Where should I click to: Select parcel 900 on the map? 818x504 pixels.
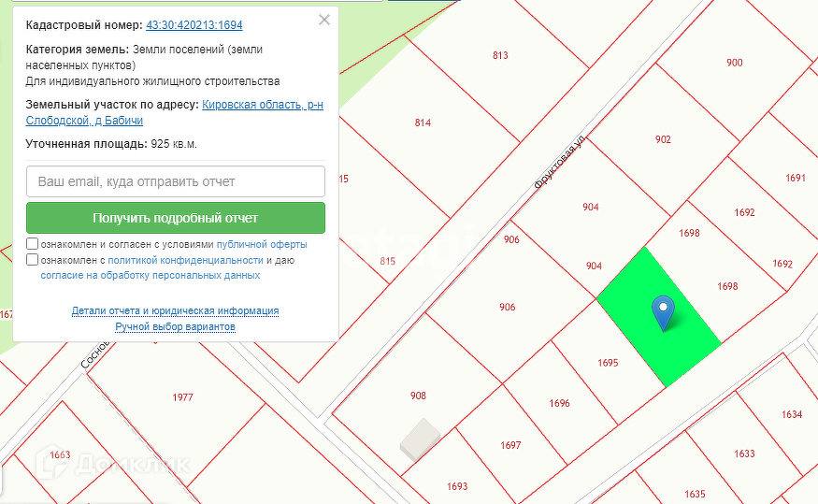coord(734,63)
